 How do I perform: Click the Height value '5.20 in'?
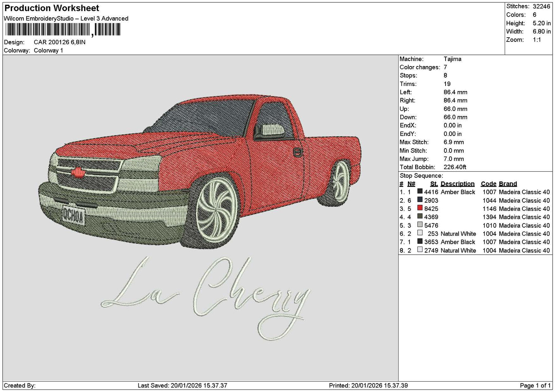pyautogui.click(x=542, y=23)
